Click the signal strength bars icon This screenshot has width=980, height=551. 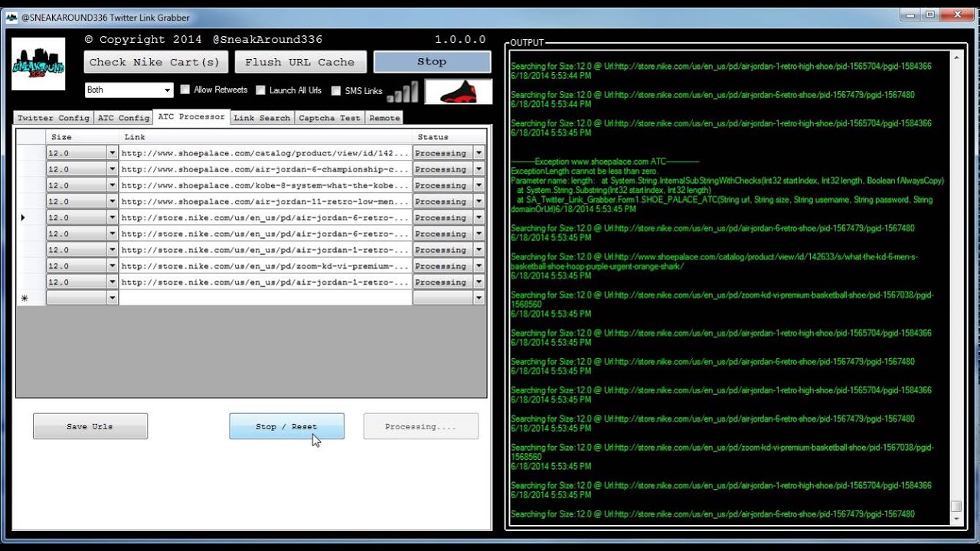[x=403, y=92]
